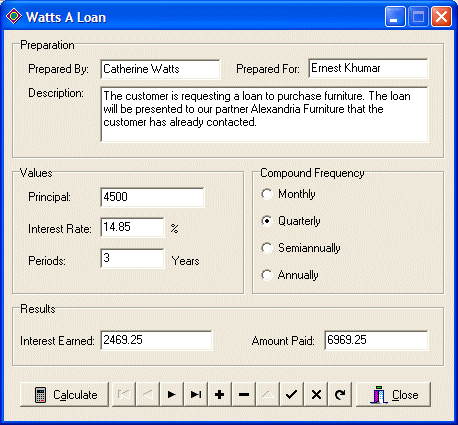Jump to last record in navigator
The image size is (458, 425).
tap(196, 395)
